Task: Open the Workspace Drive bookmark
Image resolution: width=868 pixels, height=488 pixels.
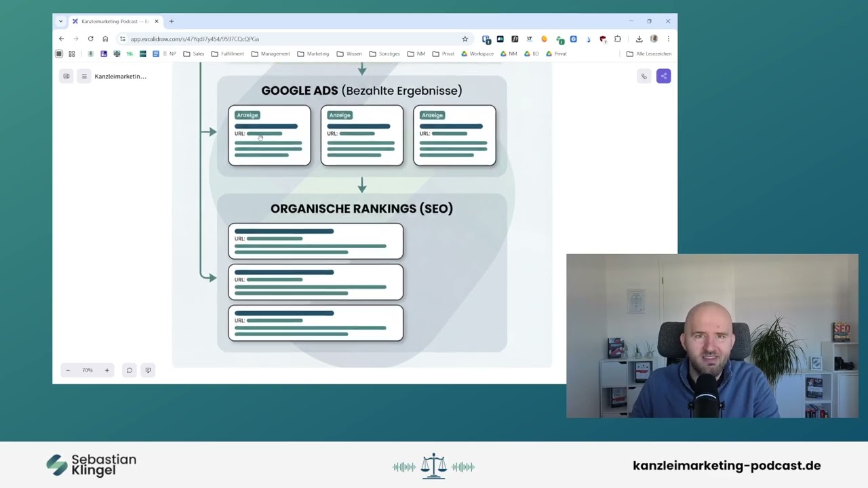Action: [x=477, y=54]
